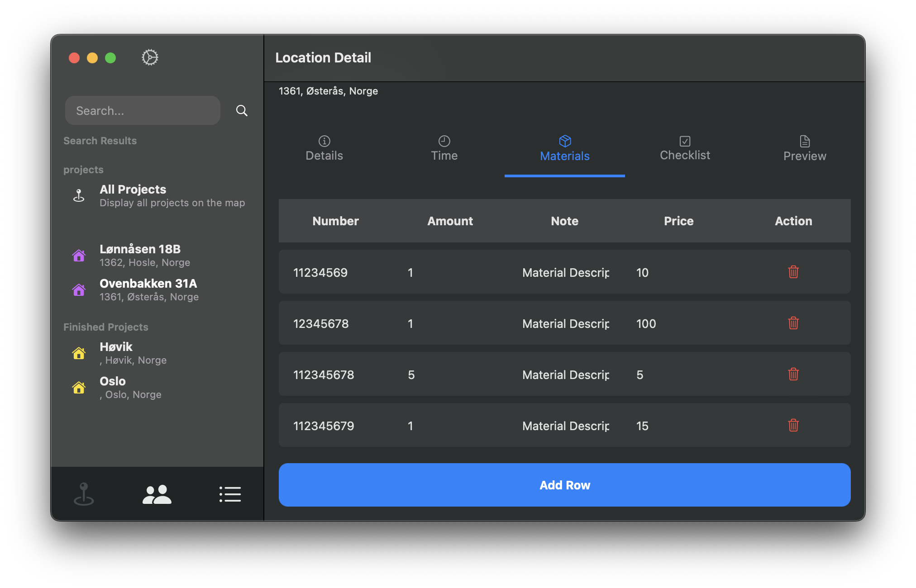Open the Lønnåsen 18B project
Viewport: 916px width, 588px height.
tap(157, 256)
